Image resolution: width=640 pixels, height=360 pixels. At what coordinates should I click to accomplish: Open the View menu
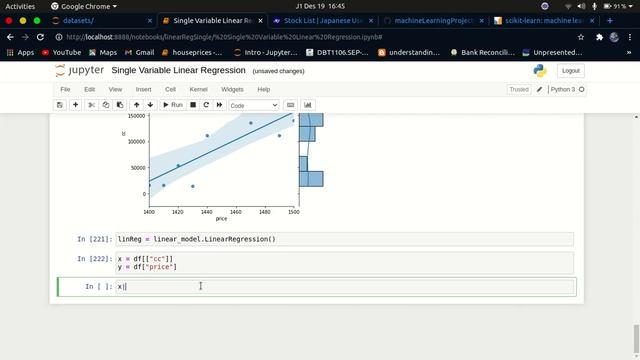tap(115, 89)
